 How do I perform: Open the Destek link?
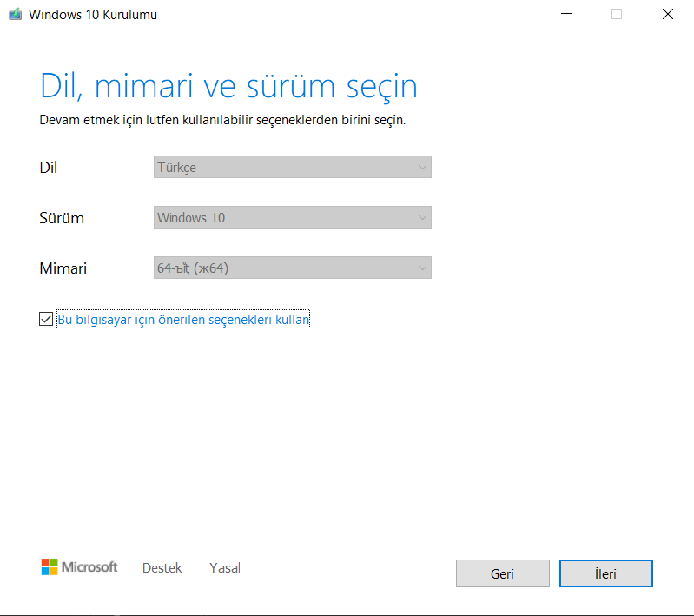162,567
